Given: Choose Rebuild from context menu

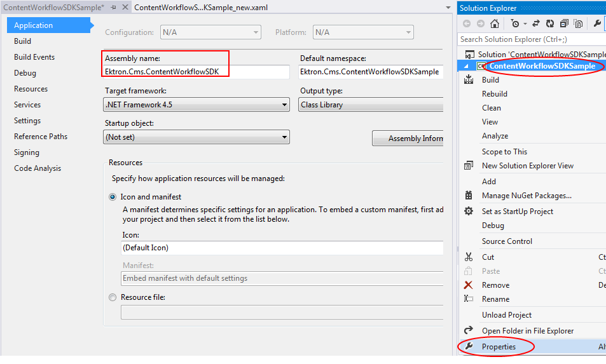Looking at the screenshot, I should tap(494, 94).
